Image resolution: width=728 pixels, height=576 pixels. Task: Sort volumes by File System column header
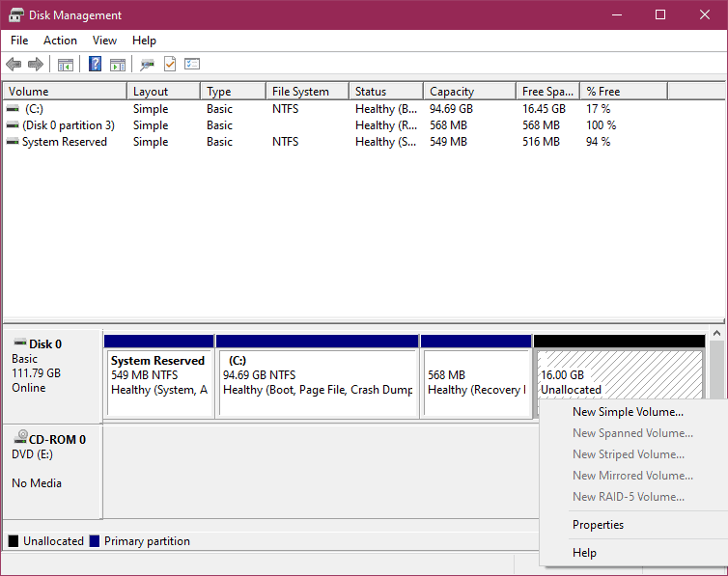(x=300, y=92)
